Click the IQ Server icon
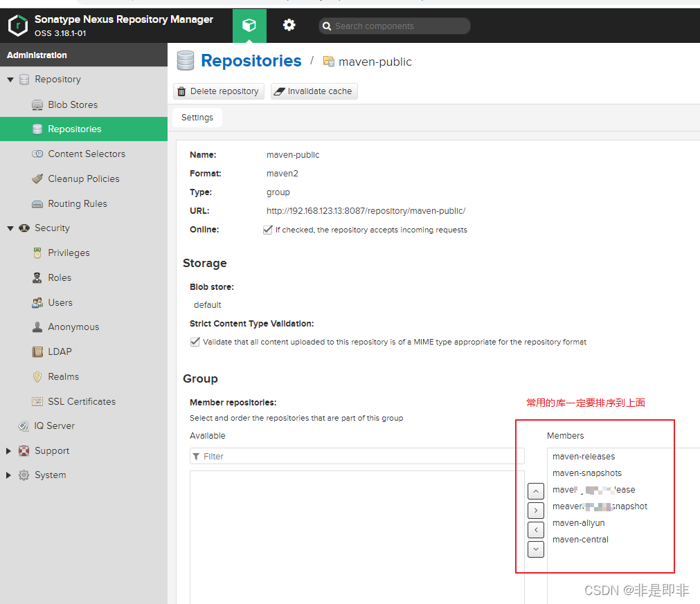Screen dimensions: 700x604 (24, 426)
